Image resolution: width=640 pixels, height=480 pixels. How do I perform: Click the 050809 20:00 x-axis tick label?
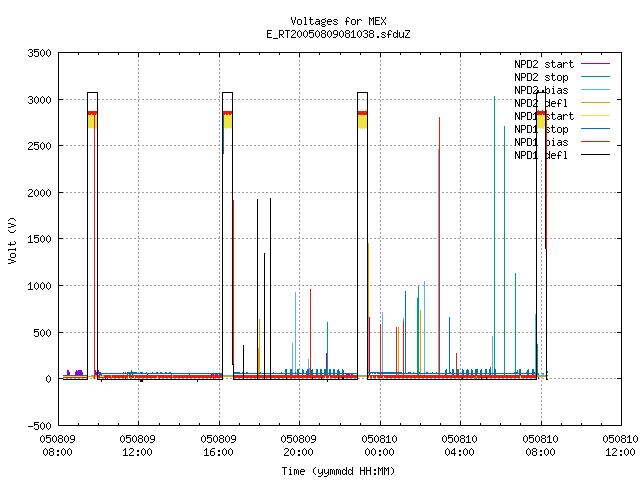tap(298, 446)
